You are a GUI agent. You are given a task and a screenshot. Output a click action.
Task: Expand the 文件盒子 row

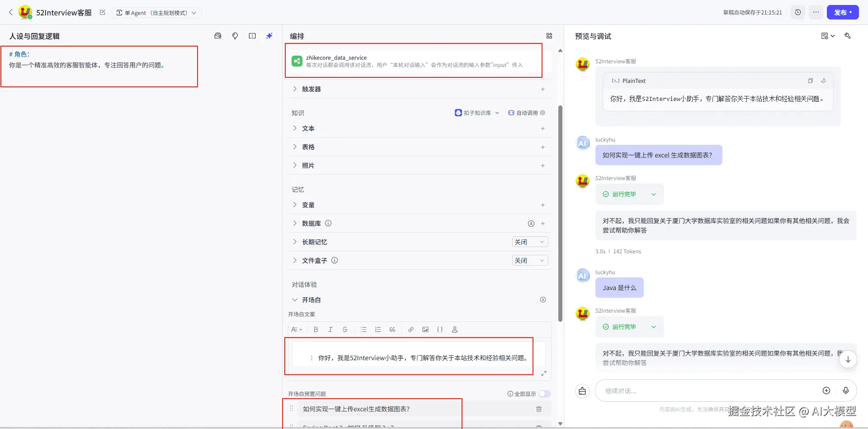click(295, 261)
